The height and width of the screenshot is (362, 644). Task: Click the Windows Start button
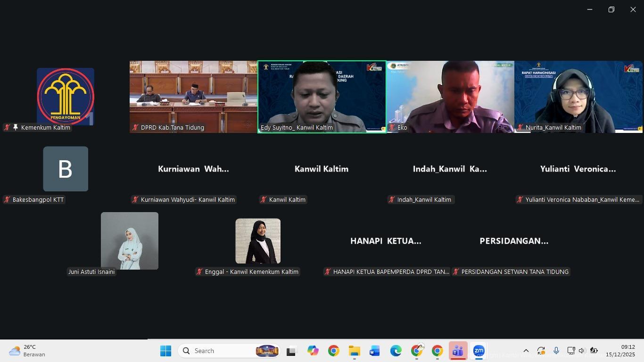pyautogui.click(x=165, y=351)
